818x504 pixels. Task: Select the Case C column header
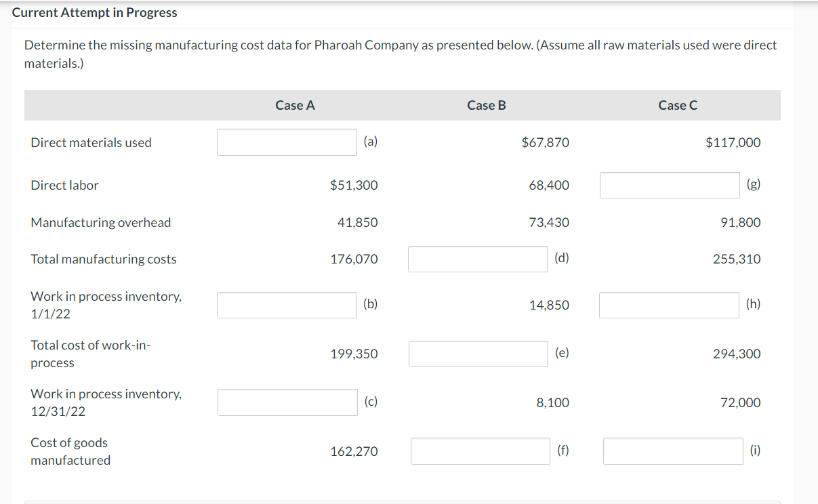(677, 105)
